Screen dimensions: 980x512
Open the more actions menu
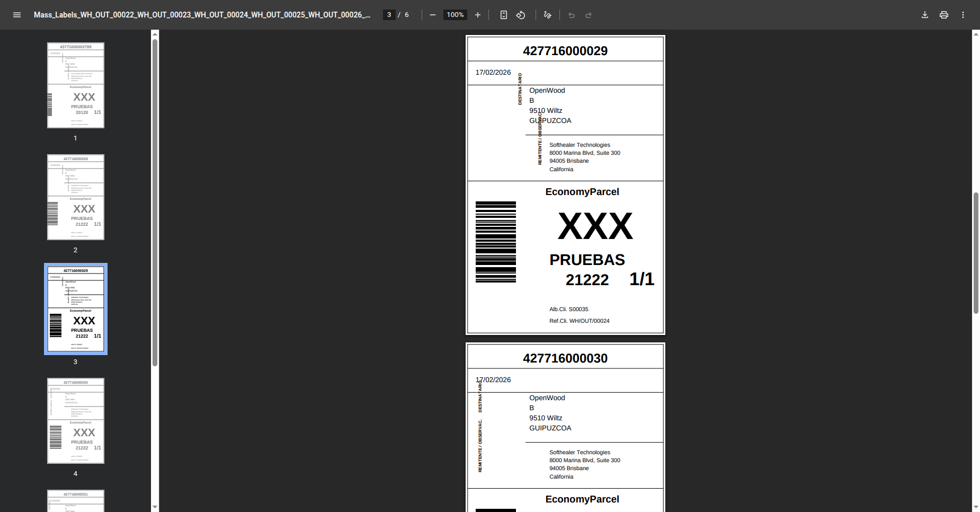963,15
